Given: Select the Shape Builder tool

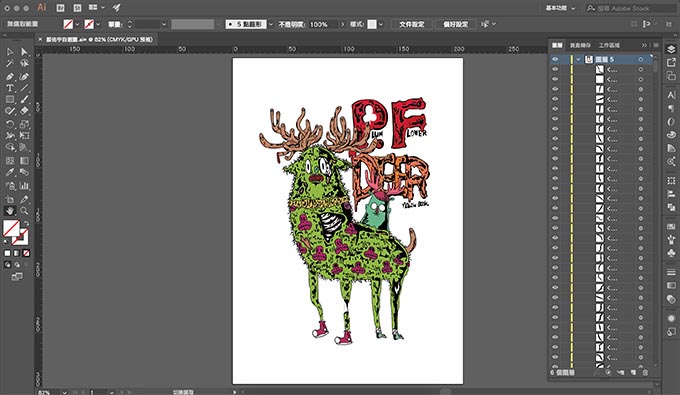Looking at the screenshot, I should click(x=10, y=147).
